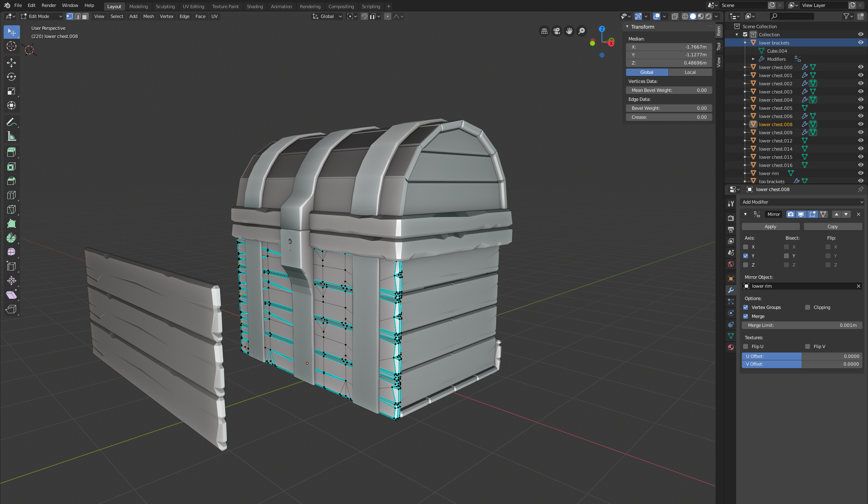Apply the Mirror modifier
Viewport: 868px width, 504px height.
(770, 226)
